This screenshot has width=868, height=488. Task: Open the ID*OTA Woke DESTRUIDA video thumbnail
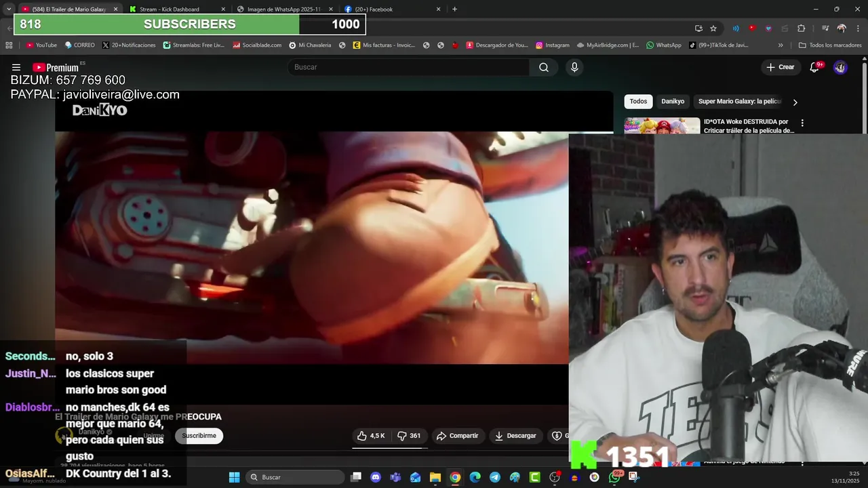pos(662,126)
